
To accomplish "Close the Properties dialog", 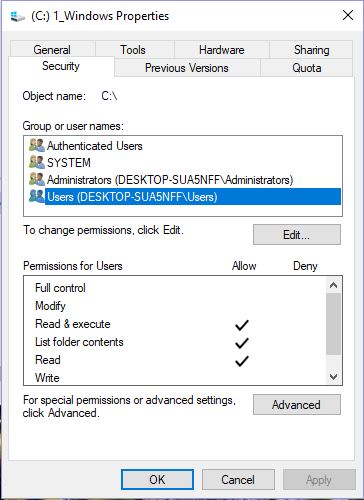I will (348, 15).
